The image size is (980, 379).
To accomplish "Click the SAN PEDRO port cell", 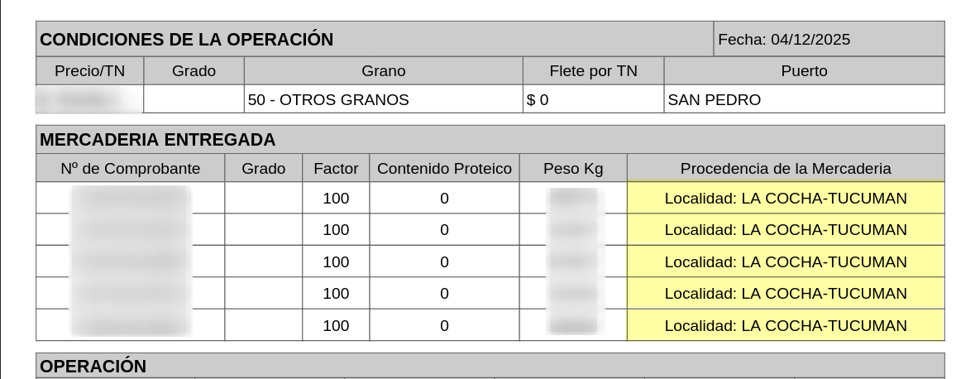I will (715, 100).
